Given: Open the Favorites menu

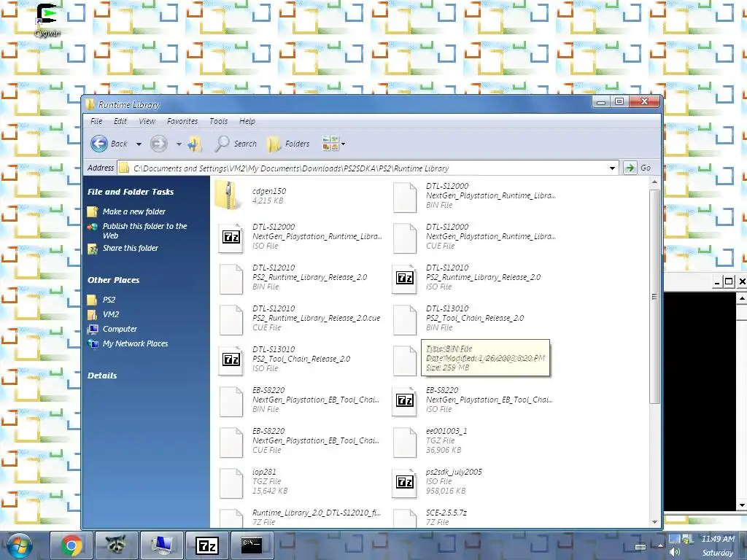Looking at the screenshot, I should click(x=182, y=121).
